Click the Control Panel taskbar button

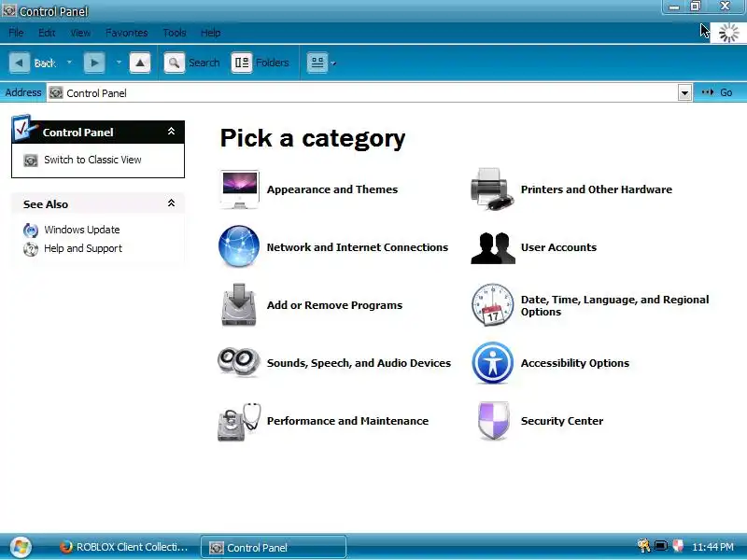(274, 547)
